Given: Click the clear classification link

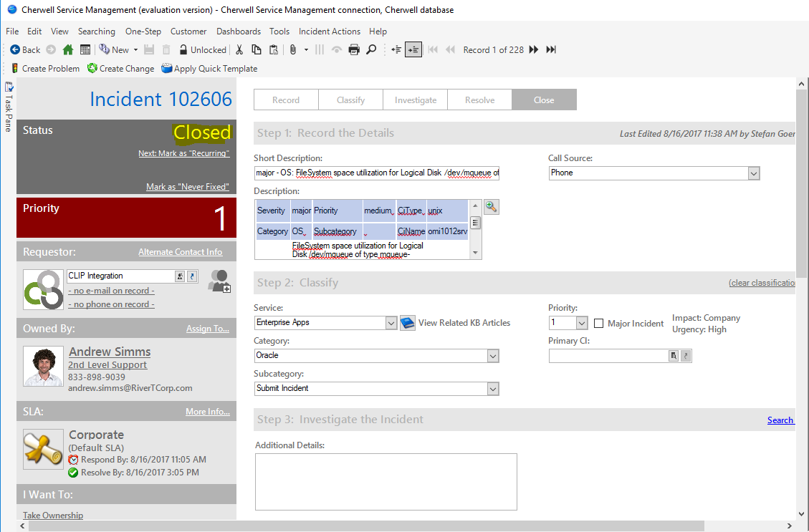Looking at the screenshot, I should [x=762, y=283].
